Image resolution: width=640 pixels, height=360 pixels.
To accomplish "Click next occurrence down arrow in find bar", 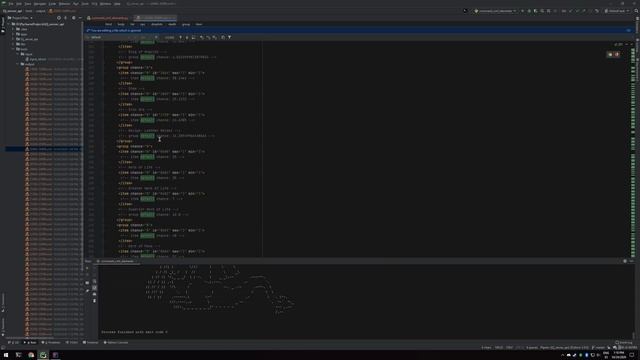I will [187, 37].
